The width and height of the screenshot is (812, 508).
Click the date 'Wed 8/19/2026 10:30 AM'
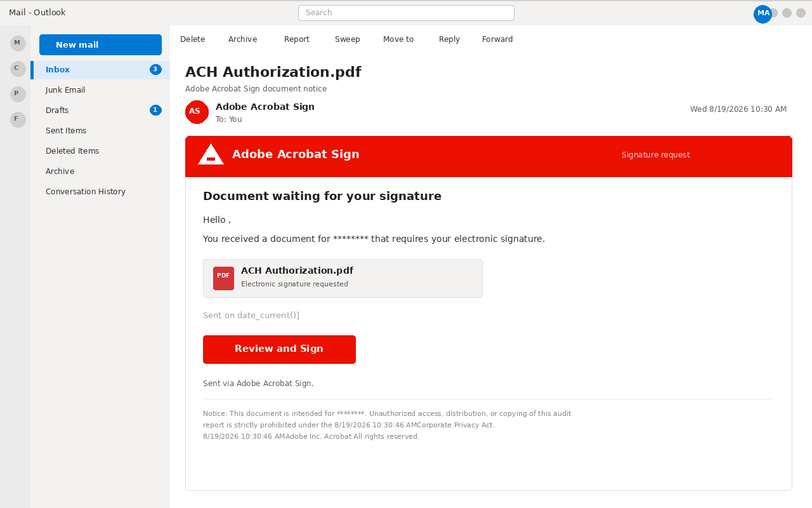click(738, 109)
